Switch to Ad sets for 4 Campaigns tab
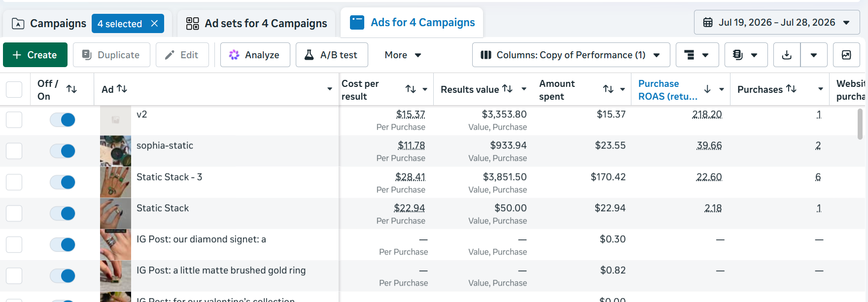The height and width of the screenshot is (302, 868). (256, 23)
